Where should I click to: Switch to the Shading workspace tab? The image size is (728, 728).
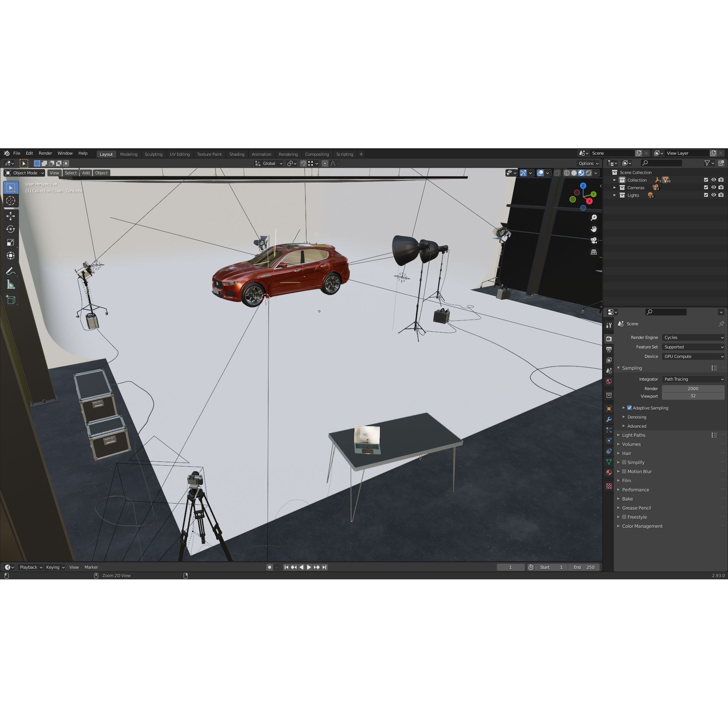[x=237, y=154]
